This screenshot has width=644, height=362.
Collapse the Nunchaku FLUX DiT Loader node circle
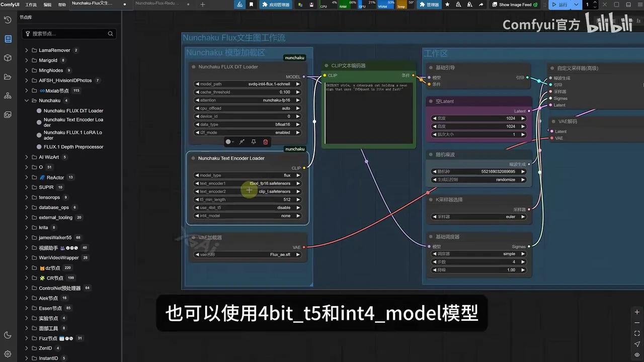coord(193,66)
